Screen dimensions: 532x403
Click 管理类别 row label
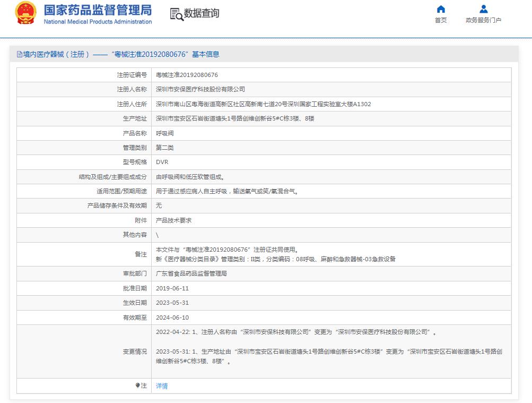click(135, 148)
